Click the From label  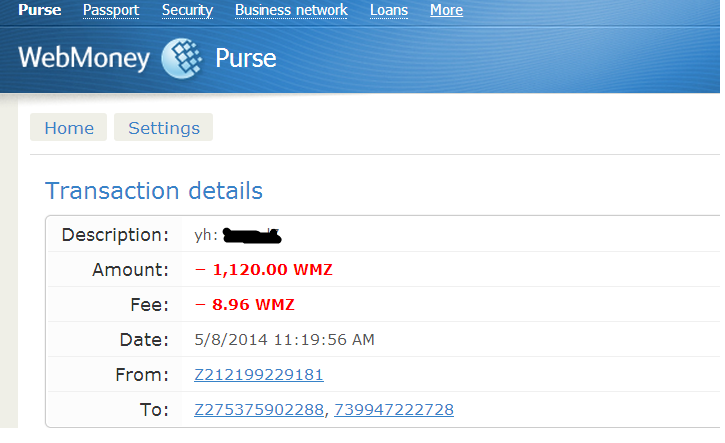point(142,375)
